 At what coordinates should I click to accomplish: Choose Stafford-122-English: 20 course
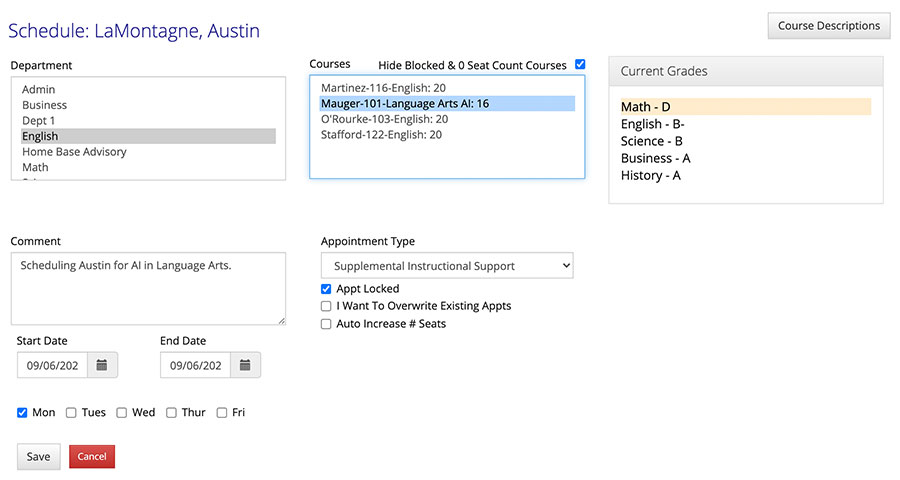(x=447, y=134)
